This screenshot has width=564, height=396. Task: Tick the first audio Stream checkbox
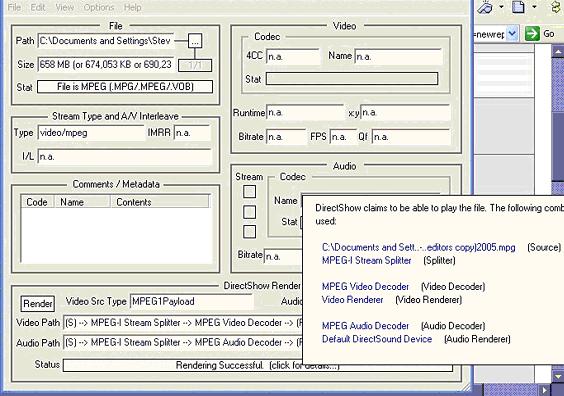click(x=249, y=191)
